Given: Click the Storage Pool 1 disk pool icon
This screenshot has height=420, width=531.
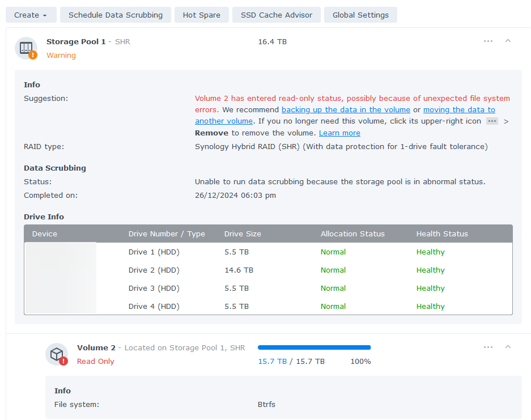Looking at the screenshot, I should point(26,48).
